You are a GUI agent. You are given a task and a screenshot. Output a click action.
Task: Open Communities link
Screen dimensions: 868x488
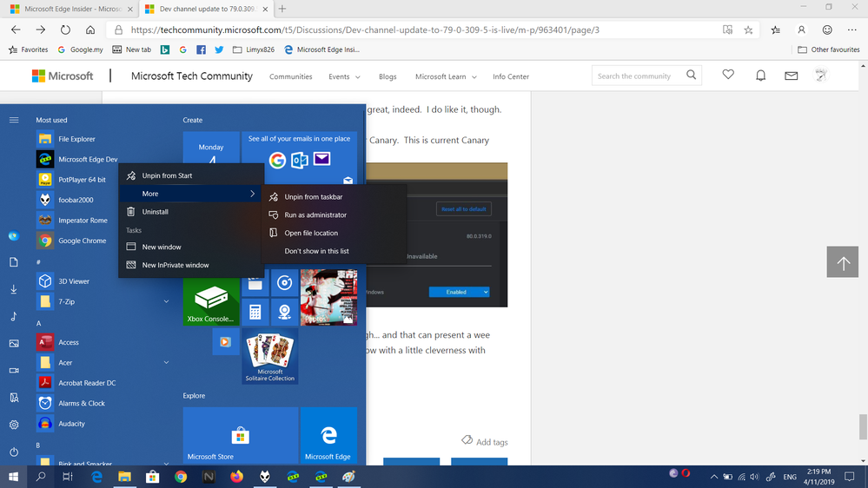click(x=290, y=76)
